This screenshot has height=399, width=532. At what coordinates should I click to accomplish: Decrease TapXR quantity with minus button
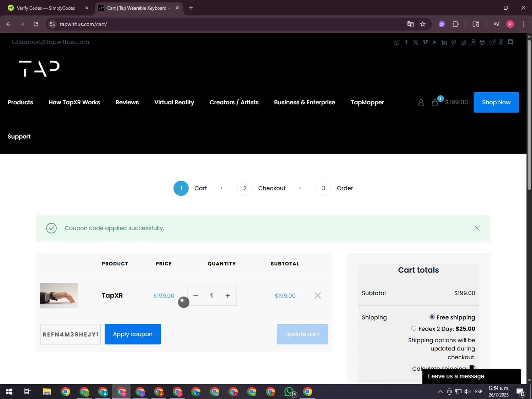point(195,296)
